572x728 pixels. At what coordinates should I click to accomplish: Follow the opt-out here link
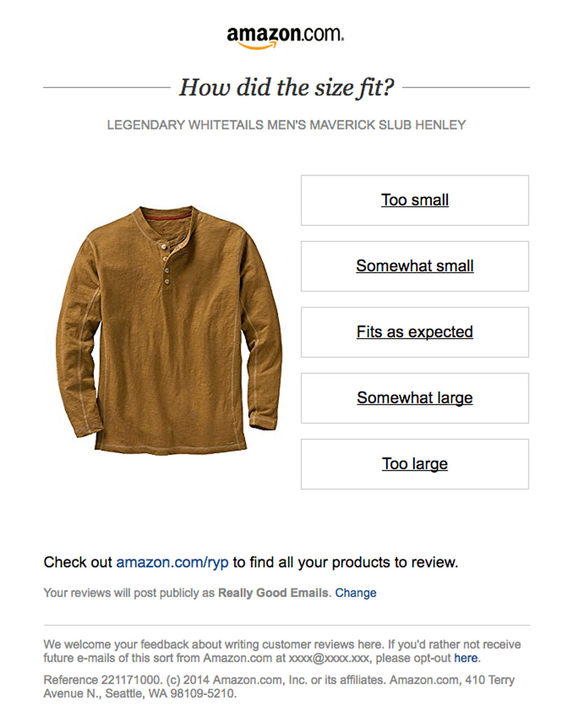point(466,658)
